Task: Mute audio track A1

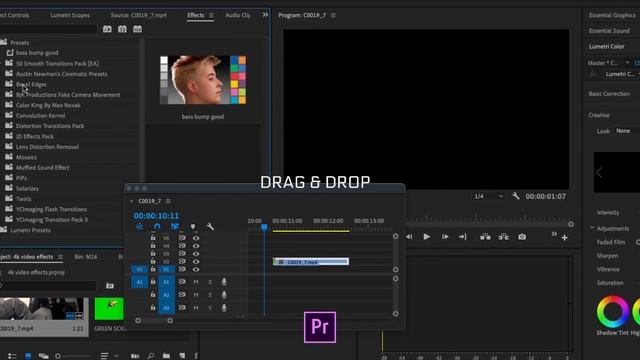Action: (x=196, y=282)
